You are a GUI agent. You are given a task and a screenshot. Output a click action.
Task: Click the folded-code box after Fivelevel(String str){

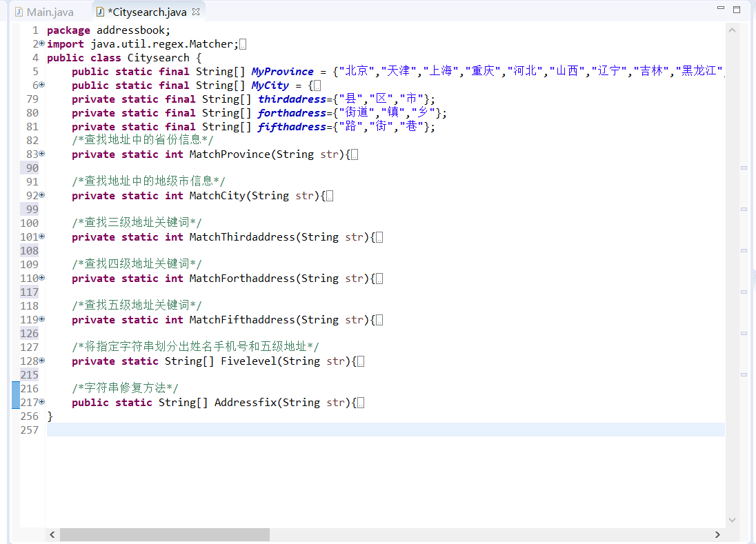click(x=361, y=362)
